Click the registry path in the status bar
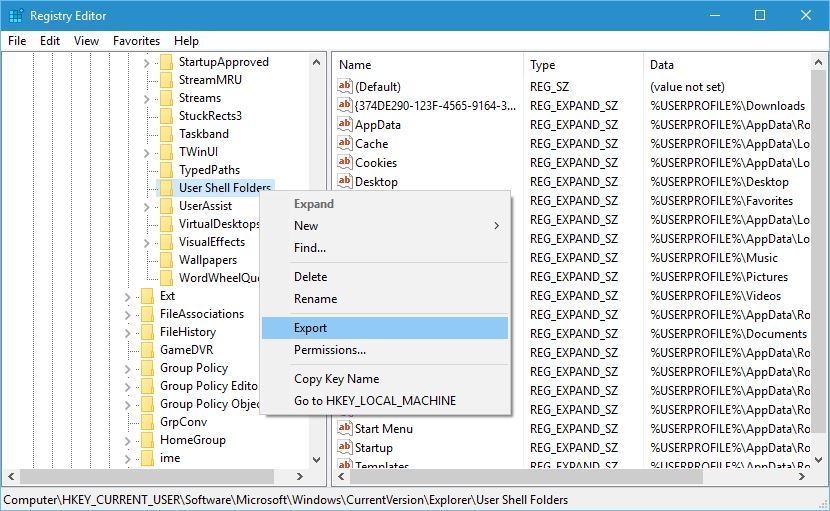The height and width of the screenshot is (511, 830). [x=285, y=499]
